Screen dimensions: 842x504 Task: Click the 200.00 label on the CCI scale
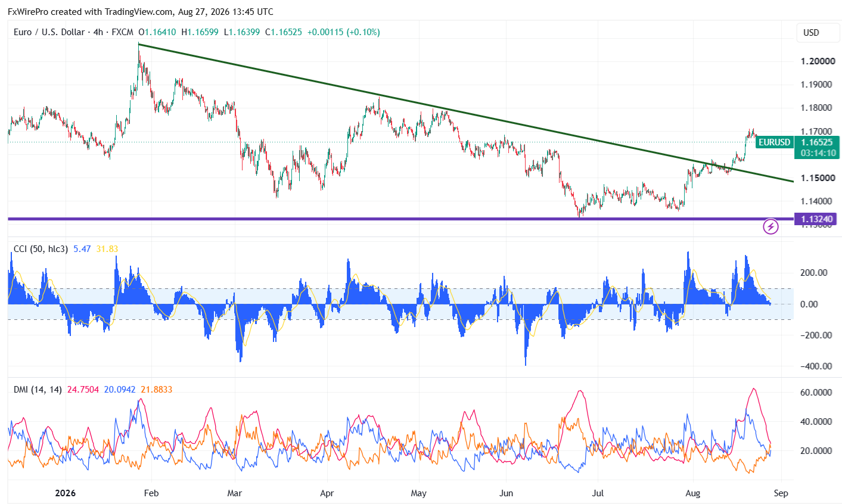(814, 273)
